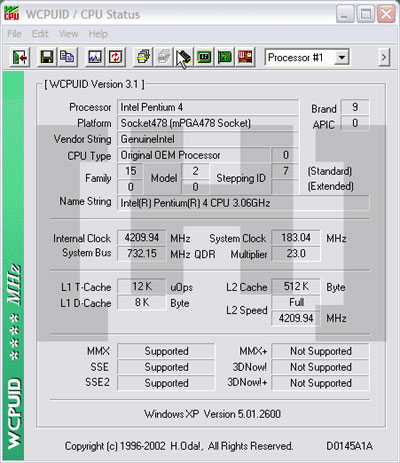This screenshot has width=400, height=463.
Task: Click the red Refresh arrows icon
Action: coord(115,58)
